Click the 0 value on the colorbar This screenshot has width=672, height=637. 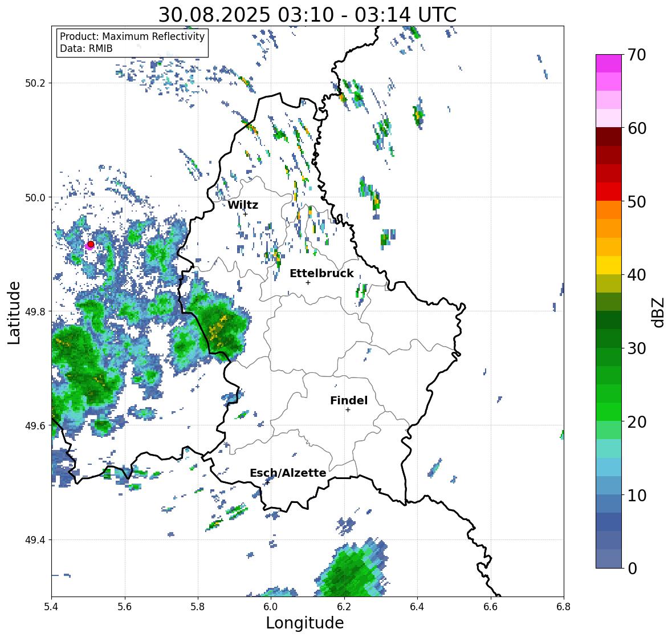(632, 569)
